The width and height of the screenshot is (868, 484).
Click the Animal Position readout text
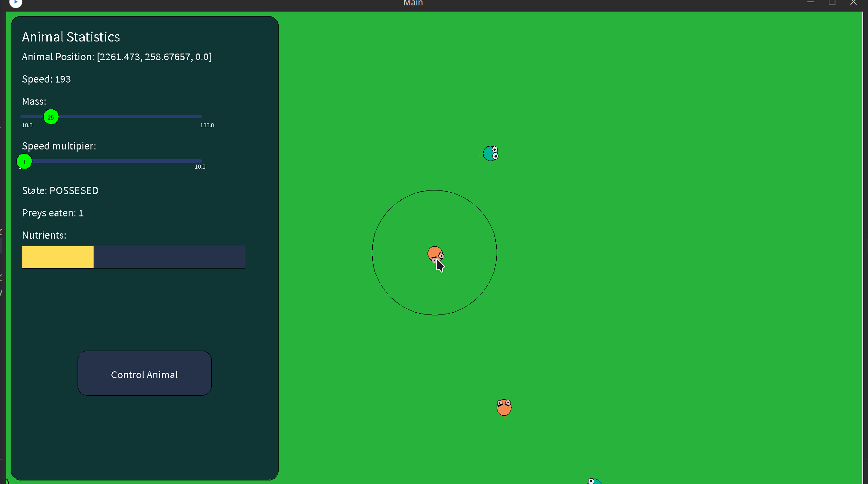tap(116, 57)
